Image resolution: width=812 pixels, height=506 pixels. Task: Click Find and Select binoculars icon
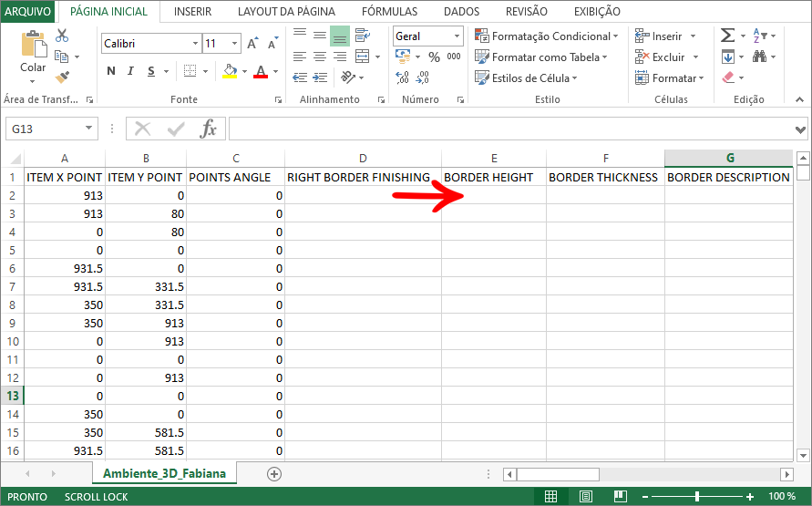click(x=760, y=57)
